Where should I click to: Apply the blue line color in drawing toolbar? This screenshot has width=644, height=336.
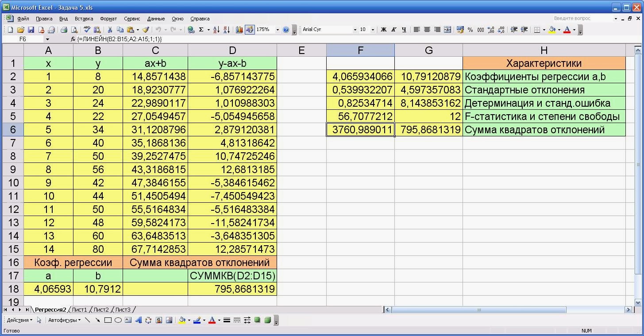pyautogui.click(x=197, y=320)
